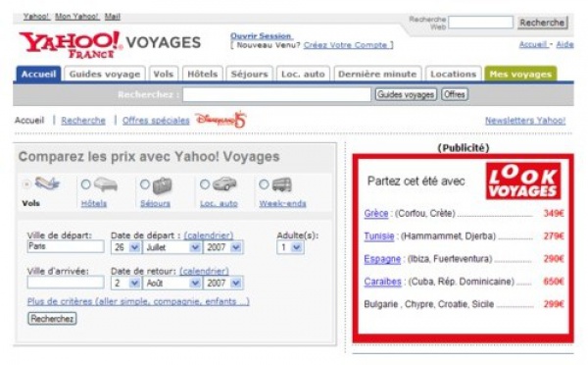The image size is (588, 365).
Task: Click the car Loc. auto icon
Action: [224, 184]
